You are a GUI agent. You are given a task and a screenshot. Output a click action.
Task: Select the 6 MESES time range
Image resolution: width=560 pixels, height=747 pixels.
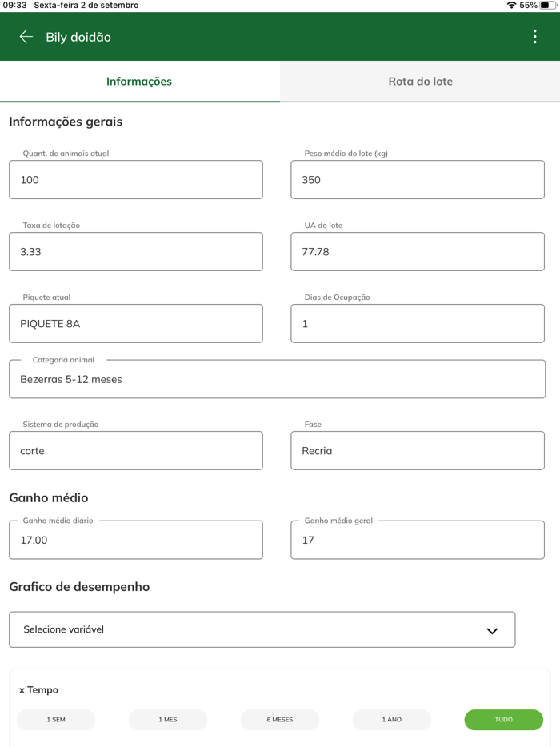point(280,719)
